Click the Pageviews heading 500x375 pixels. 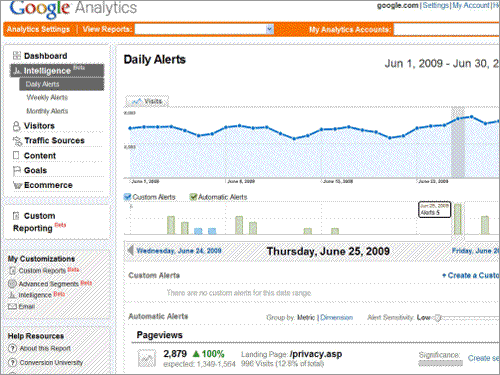tap(160, 335)
